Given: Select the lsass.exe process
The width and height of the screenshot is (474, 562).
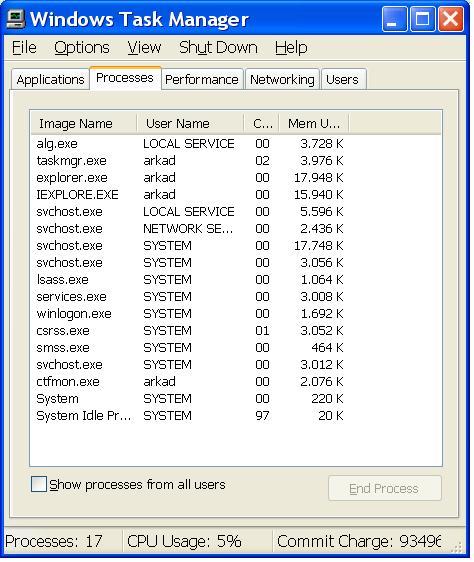Looking at the screenshot, I should (189, 280).
